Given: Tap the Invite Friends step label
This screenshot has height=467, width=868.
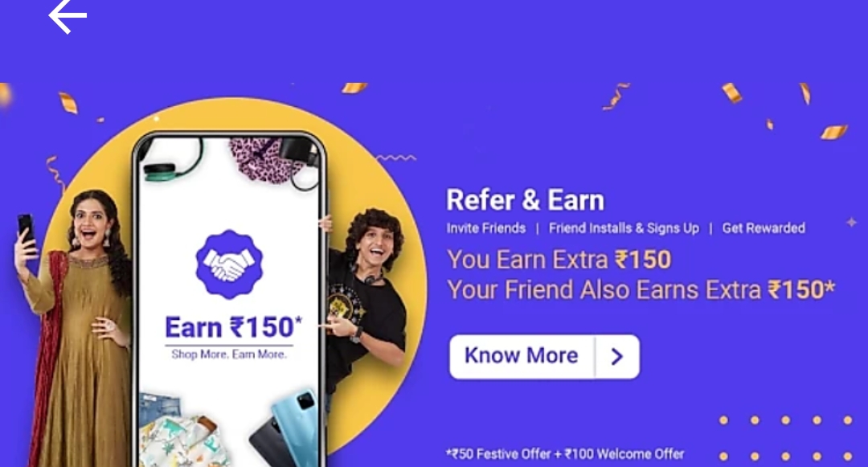Looking at the screenshot, I should pos(486,228).
